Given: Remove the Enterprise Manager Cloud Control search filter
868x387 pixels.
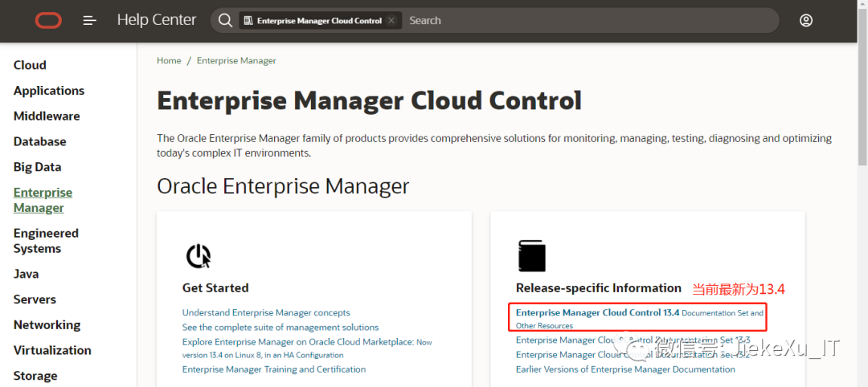Looking at the screenshot, I should [x=391, y=20].
